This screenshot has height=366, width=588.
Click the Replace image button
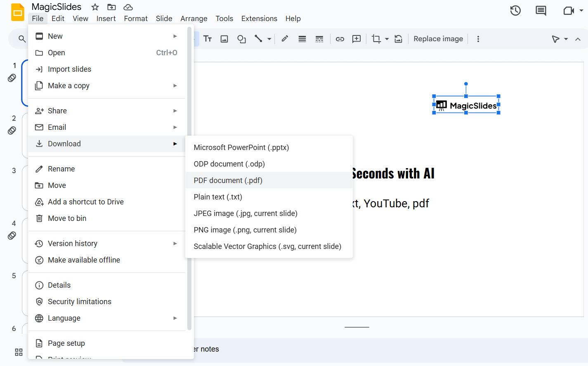[x=438, y=39]
